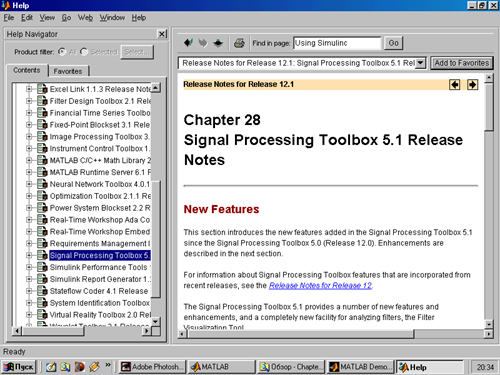Click the Add to Favorites button
Image resolution: width=500 pixels, height=375 pixels.
[462, 63]
